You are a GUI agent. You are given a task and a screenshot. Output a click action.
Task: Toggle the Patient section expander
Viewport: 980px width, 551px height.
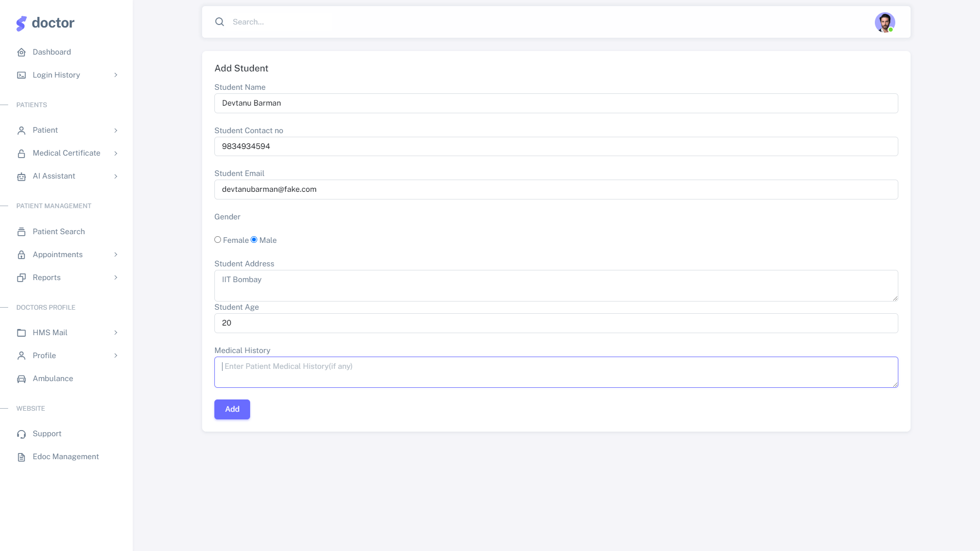click(116, 130)
